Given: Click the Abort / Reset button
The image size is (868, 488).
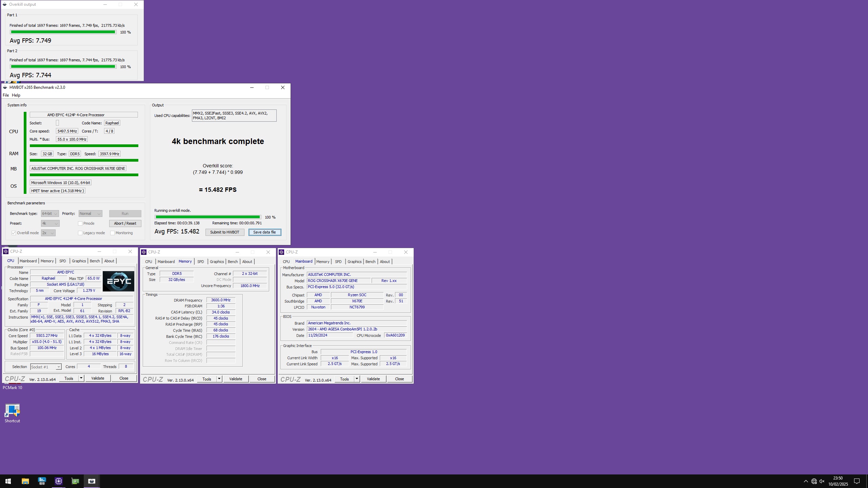Looking at the screenshot, I should tap(125, 223).
